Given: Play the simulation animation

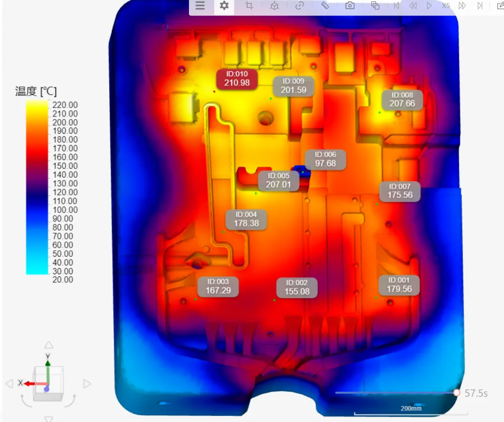Looking at the screenshot, I should [x=429, y=6].
